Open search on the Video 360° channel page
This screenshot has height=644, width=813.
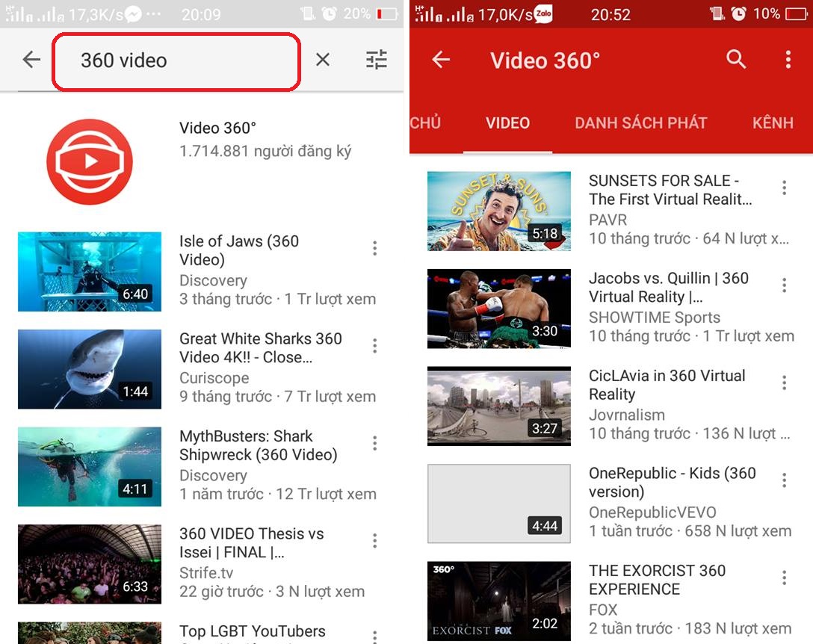[x=736, y=60]
